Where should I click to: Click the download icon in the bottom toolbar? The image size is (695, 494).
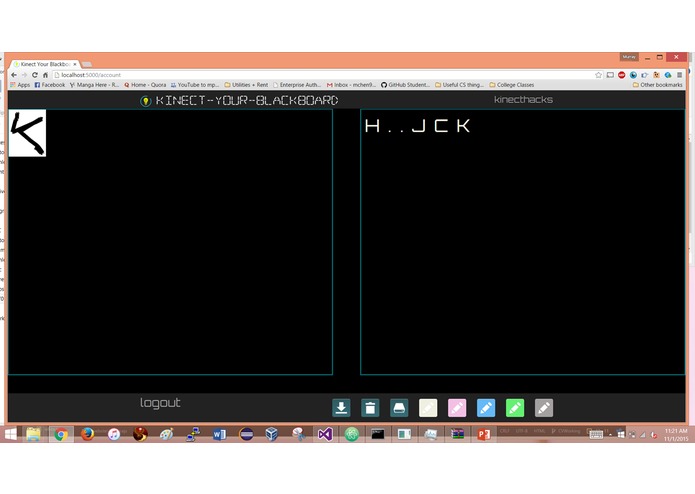point(341,408)
